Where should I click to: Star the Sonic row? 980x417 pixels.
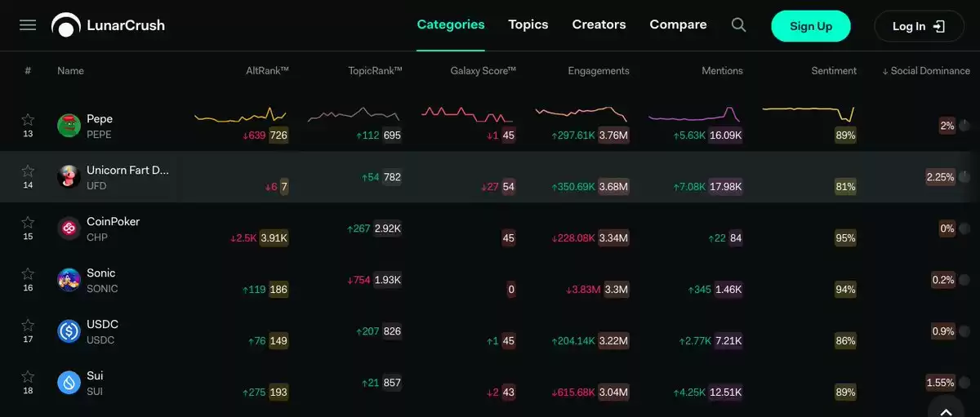pos(28,273)
